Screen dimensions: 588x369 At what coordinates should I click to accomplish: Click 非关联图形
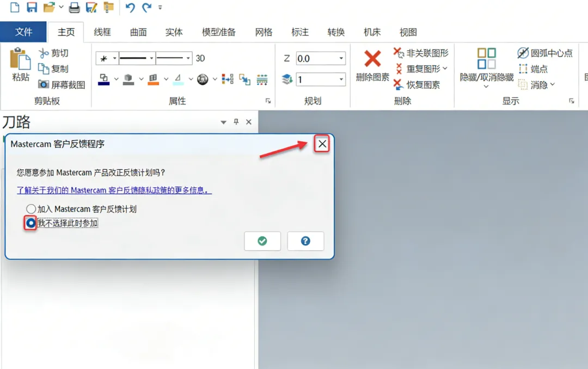421,53
